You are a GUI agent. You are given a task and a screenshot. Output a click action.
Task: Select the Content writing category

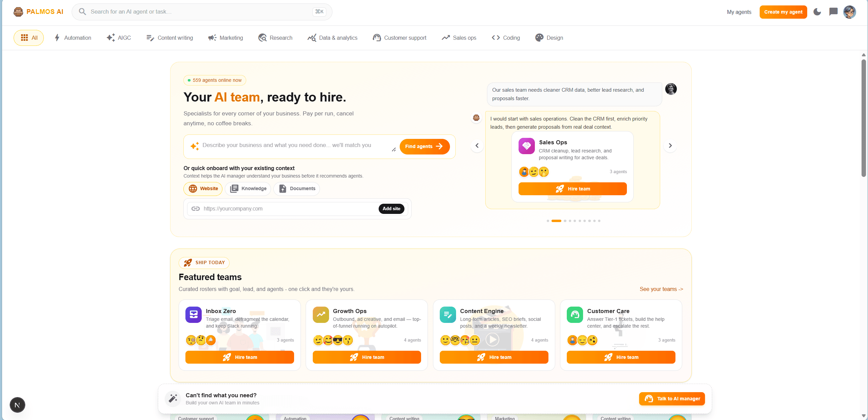(169, 38)
